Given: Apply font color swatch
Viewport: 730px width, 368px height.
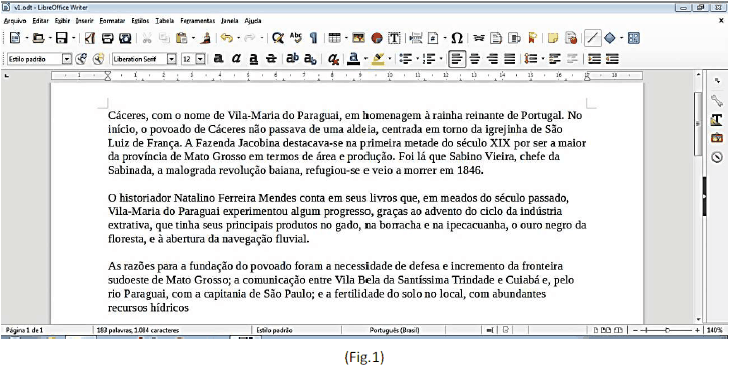Looking at the screenshot, I should 354,59.
